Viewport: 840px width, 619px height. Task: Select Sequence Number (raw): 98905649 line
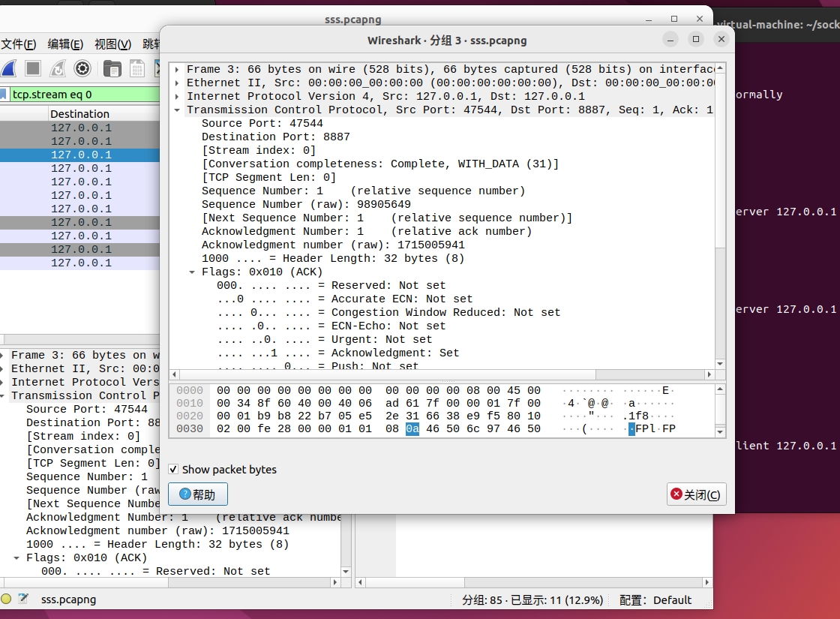307,204
